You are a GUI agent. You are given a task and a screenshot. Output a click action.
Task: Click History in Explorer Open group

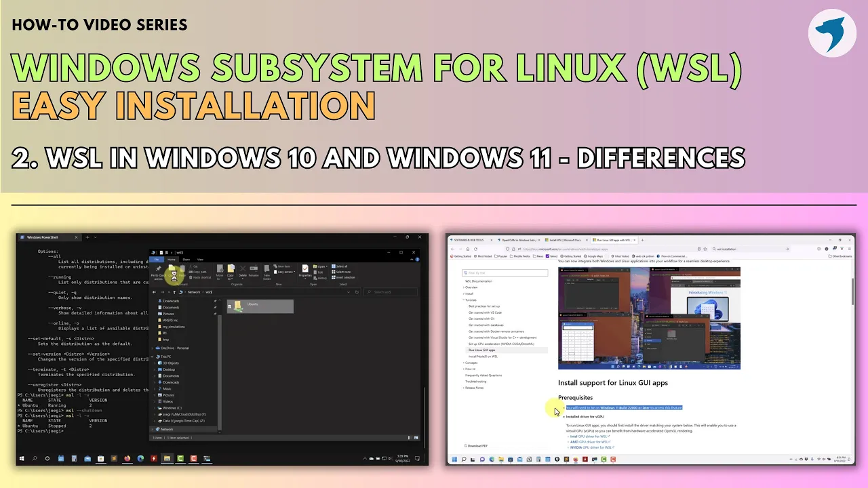coord(320,278)
